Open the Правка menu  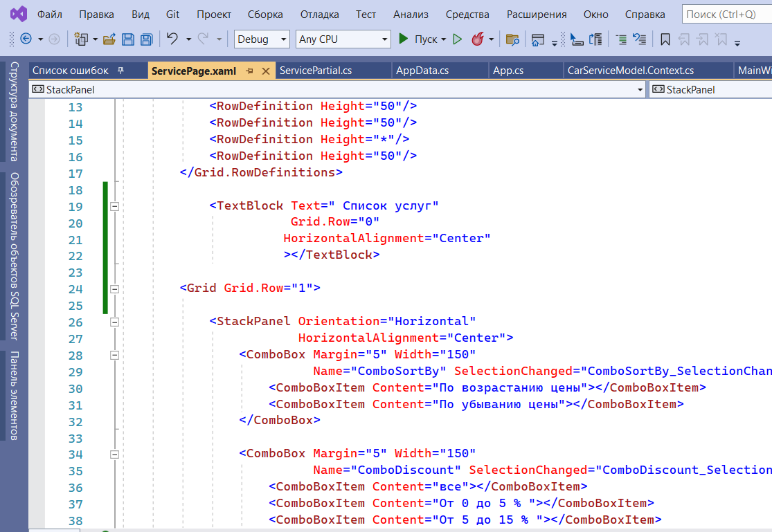(96, 15)
